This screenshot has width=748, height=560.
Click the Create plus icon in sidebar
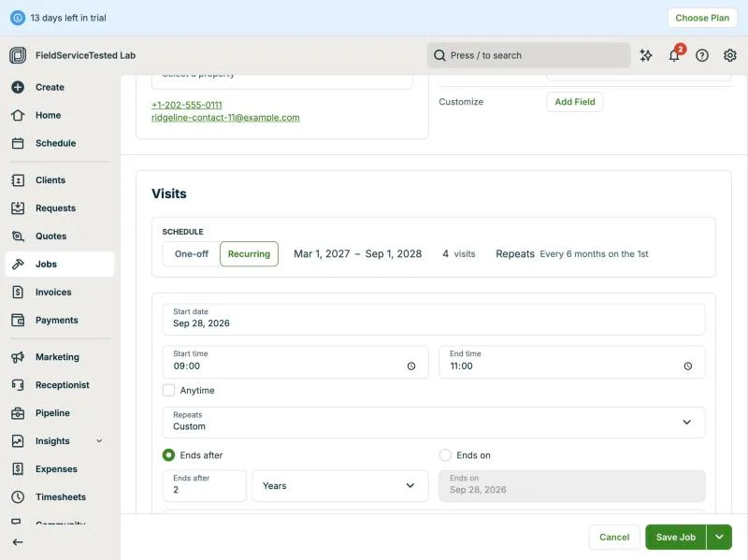click(x=18, y=87)
